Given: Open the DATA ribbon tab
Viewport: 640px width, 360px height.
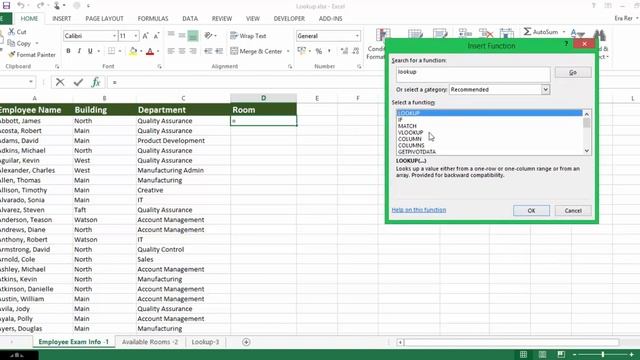Looking at the screenshot, I should (x=190, y=19).
